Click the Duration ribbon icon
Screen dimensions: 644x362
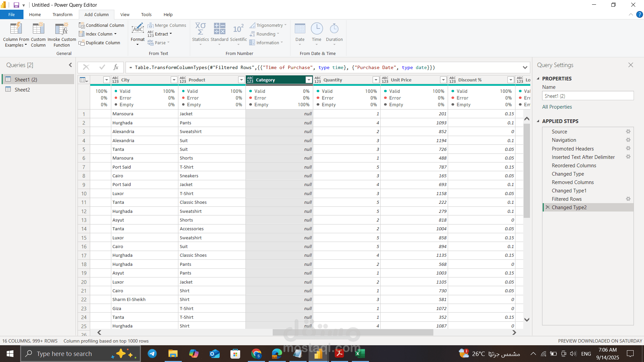334,29
